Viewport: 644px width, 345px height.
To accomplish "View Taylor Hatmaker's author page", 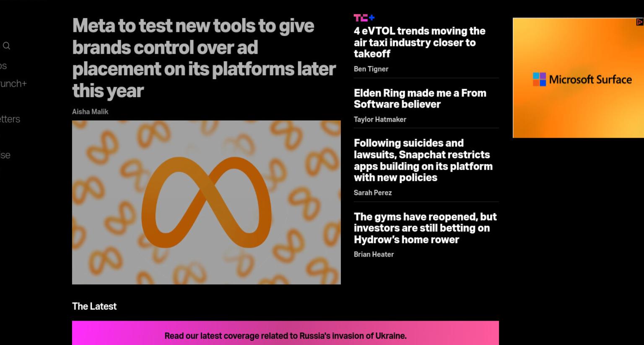I will click(380, 119).
